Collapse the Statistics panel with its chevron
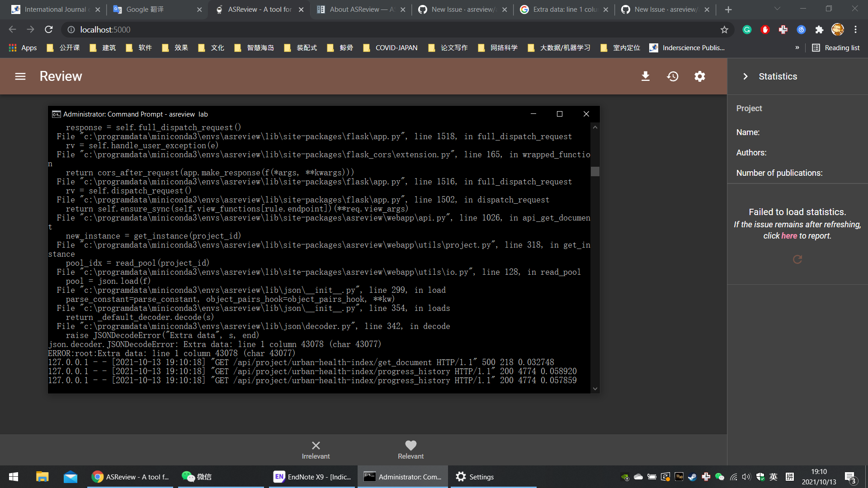 [x=745, y=76]
